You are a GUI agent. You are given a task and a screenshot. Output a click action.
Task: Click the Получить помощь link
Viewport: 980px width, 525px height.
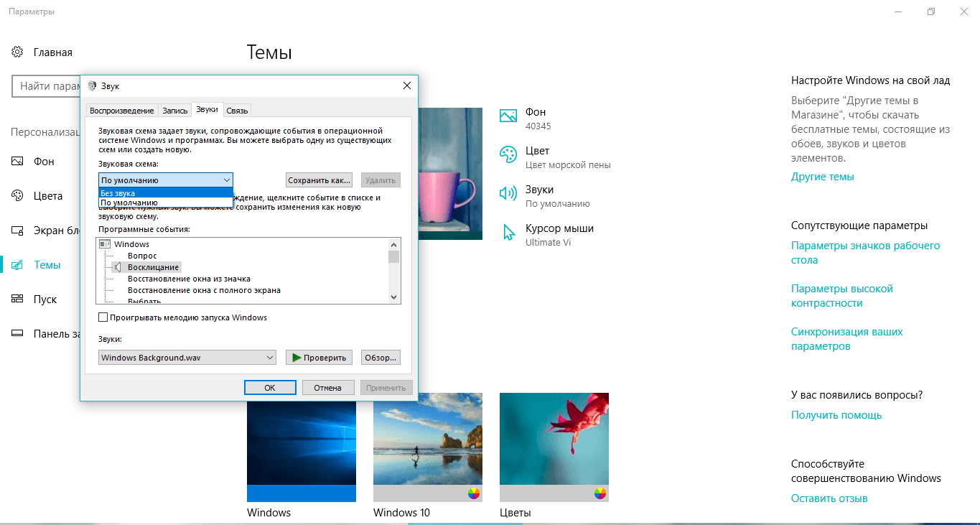pyautogui.click(x=836, y=415)
